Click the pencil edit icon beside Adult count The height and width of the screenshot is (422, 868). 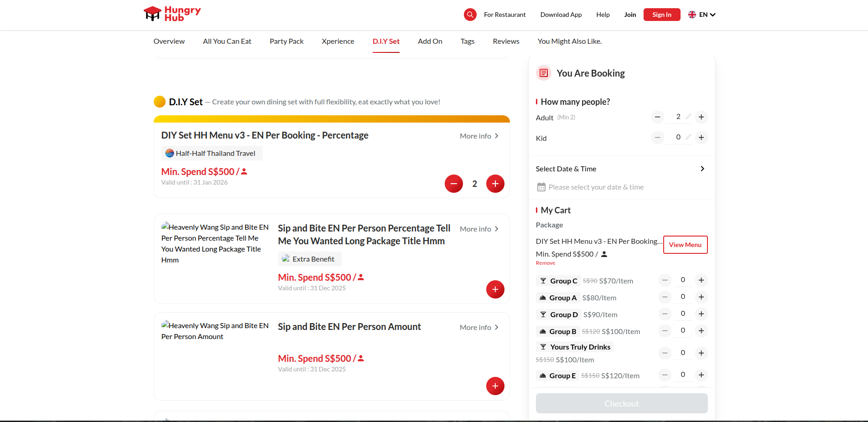click(688, 117)
